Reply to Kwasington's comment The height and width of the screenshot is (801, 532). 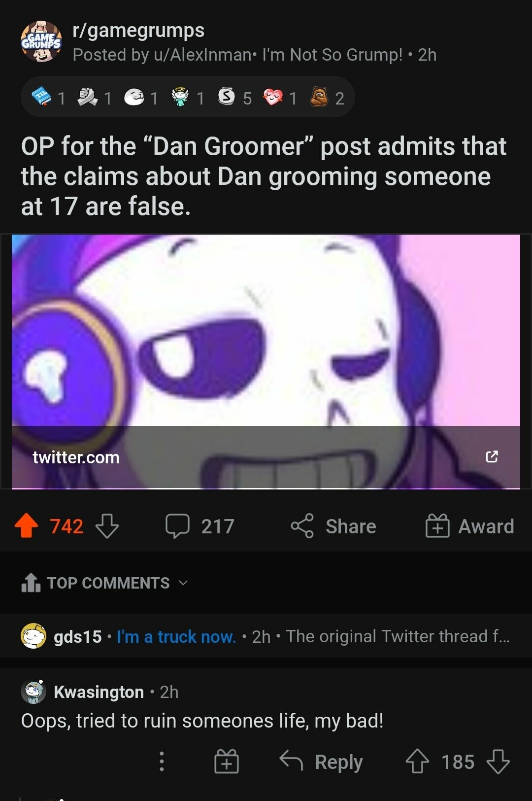point(321,762)
